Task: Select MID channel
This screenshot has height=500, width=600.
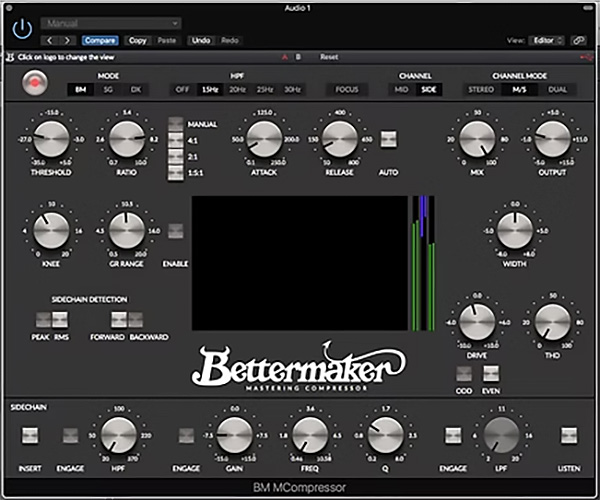Action: 401,90
